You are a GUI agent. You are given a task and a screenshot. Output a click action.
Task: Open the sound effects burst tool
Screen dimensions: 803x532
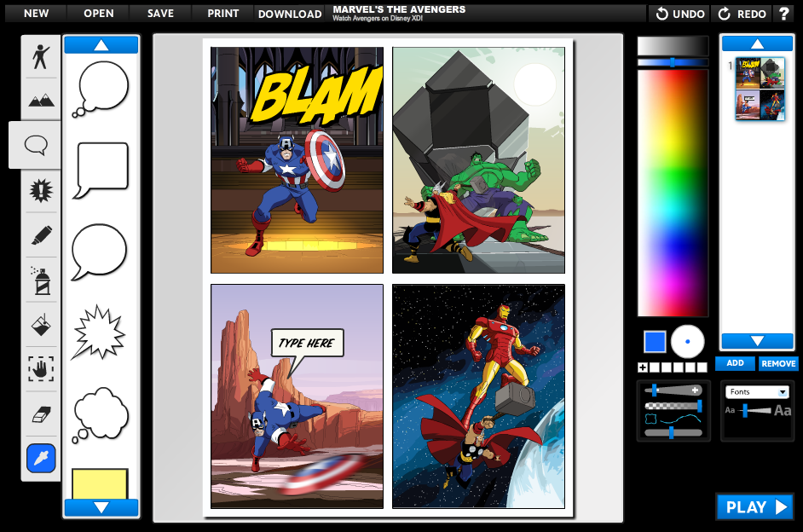(x=41, y=190)
